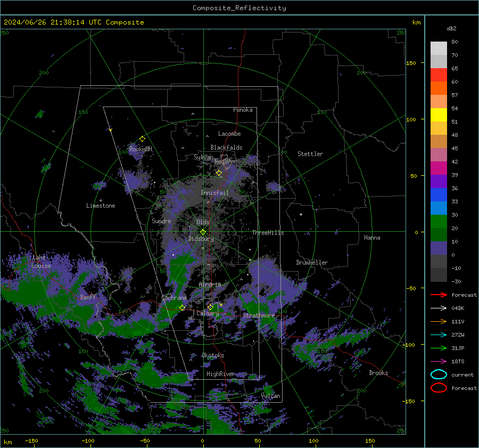Click the 'current' legend label
The image size is (479, 448).
(x=463, y=374)
